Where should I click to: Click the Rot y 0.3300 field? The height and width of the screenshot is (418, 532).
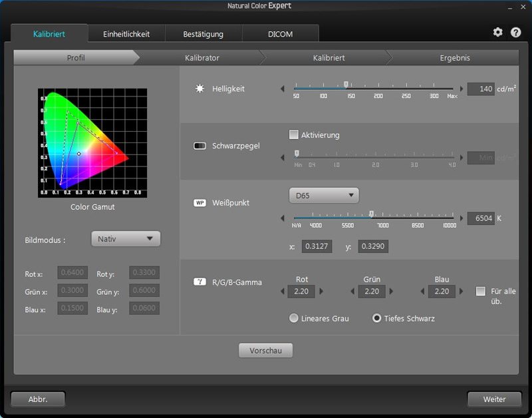click(144, 272)
